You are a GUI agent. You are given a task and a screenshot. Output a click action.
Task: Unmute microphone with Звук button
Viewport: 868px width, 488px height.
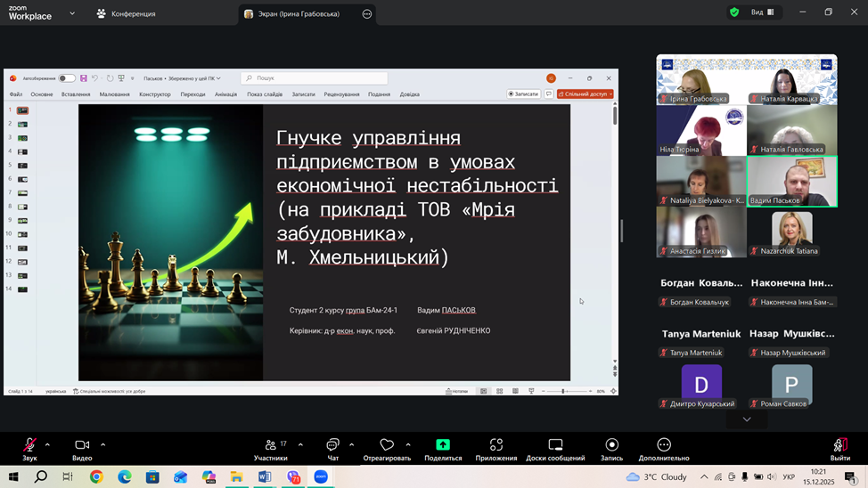pos(29,448)
